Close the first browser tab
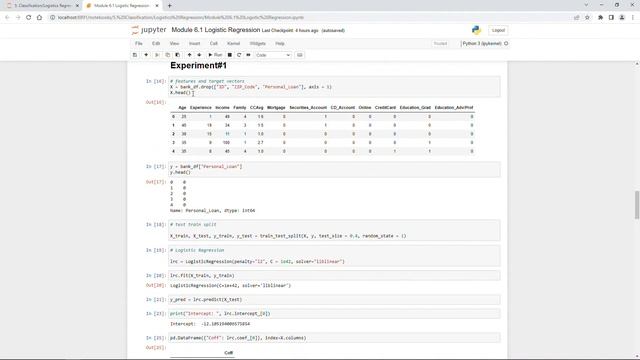Screen dimensions: 640x360 (77, 6)
